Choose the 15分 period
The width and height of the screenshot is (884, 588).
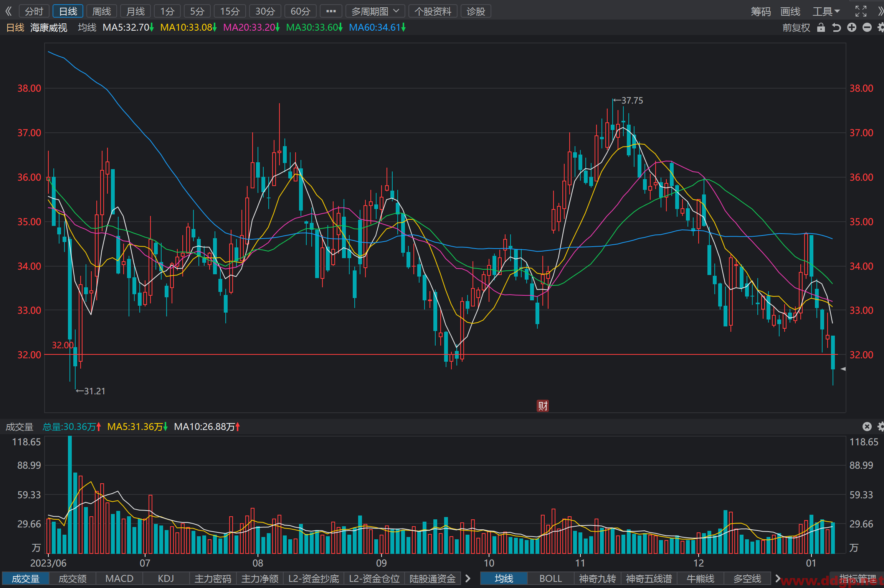(230, 11)
